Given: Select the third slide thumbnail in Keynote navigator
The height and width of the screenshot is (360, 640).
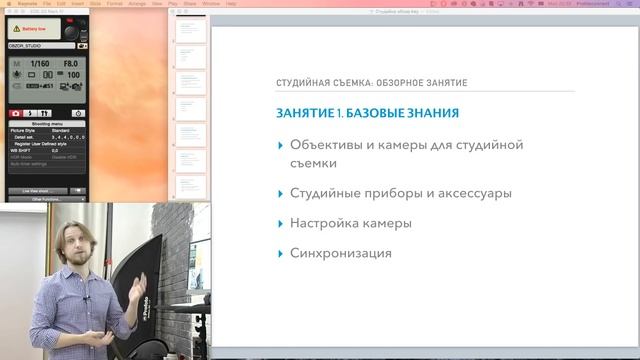Looking at the screenshot, I should [191, 82].
